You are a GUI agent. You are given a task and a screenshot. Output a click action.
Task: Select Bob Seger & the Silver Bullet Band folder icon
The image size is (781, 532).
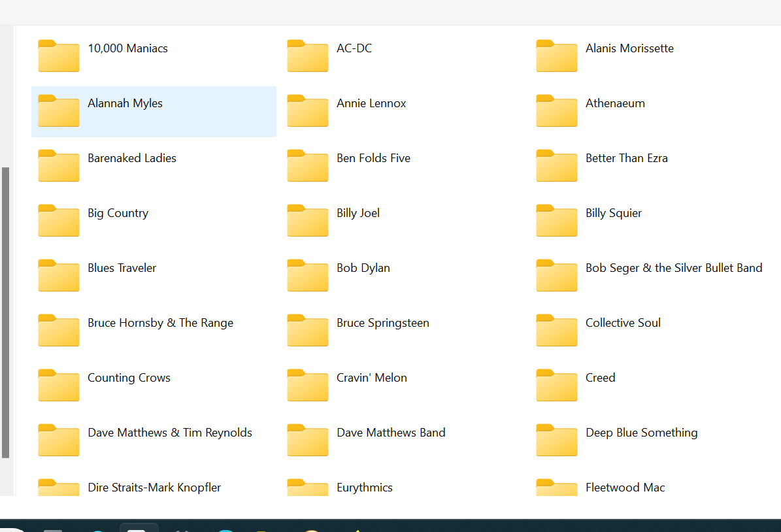coord(557,275)
